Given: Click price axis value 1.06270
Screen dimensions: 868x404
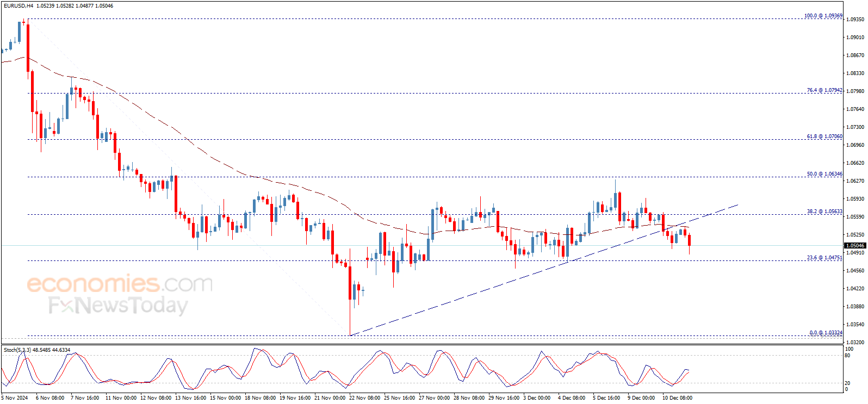Looking at the screenshot, I should (x=855, y=181).
